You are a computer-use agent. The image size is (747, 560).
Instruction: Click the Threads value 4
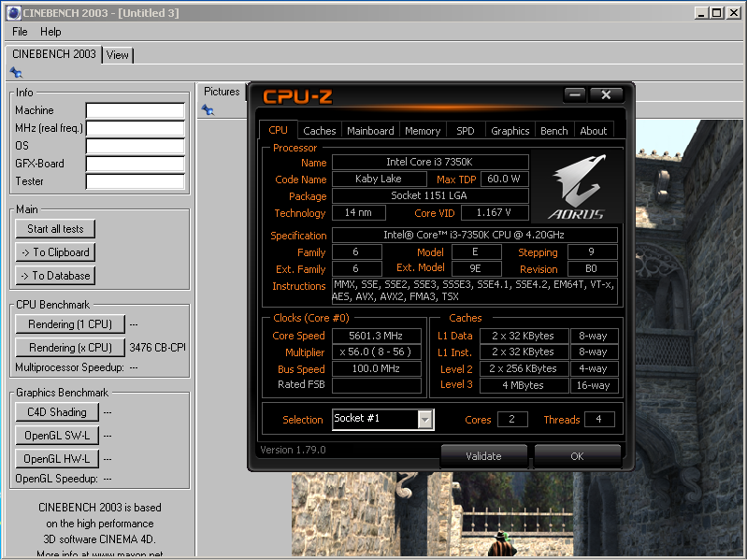tap(599, 420)
